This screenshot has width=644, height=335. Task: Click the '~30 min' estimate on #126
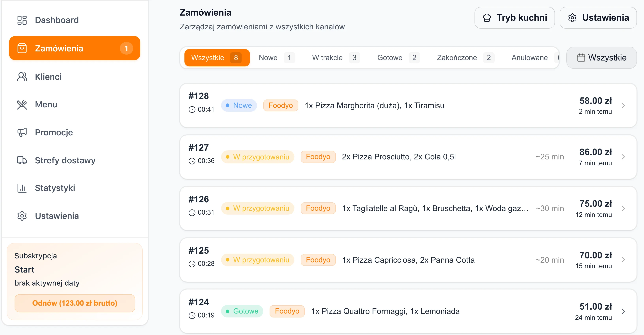[549, 208]
